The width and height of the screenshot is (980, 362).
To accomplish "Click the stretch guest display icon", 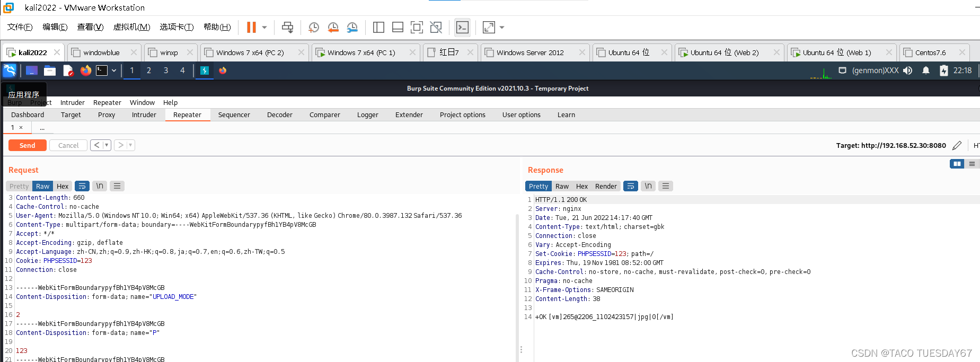I will [489, 27].
